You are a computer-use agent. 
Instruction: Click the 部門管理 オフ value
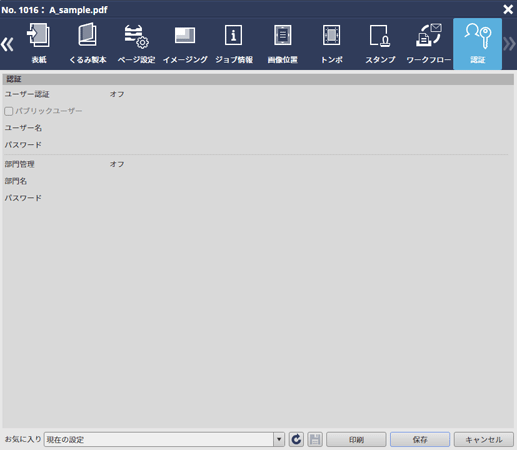click(117, 164)
